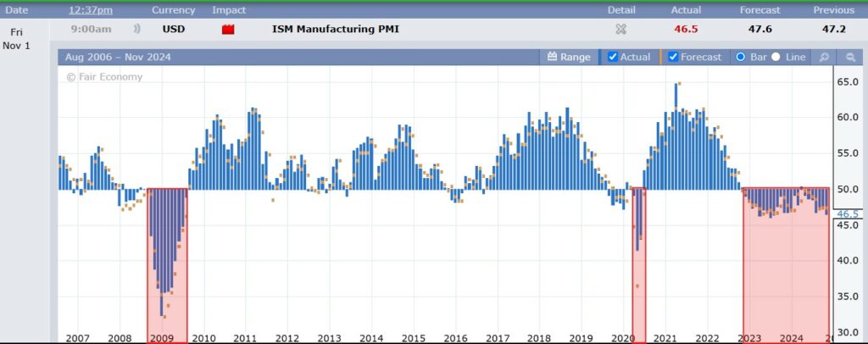Click the Fair Economy copyright text
This screenshot has width=868, height=344.
pos(104,77)
